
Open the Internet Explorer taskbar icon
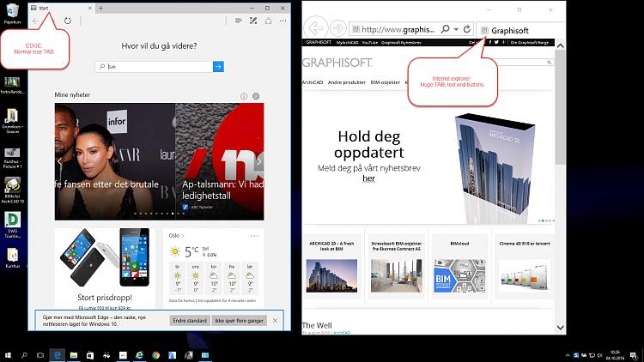(139, 355)
